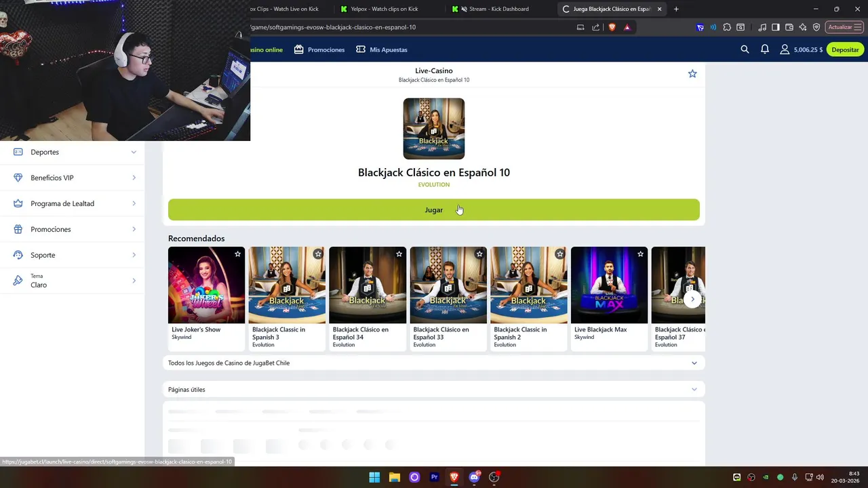Open Blackjack Classic in Spanish 3 thumbnail
The height and width of the screenshot is (488, 868).
pos(287,285)
